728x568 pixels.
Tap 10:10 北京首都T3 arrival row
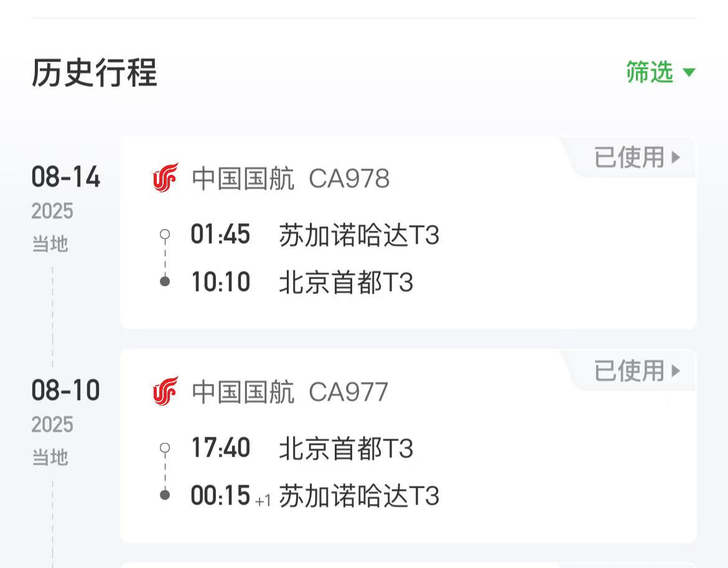point(302,282)
